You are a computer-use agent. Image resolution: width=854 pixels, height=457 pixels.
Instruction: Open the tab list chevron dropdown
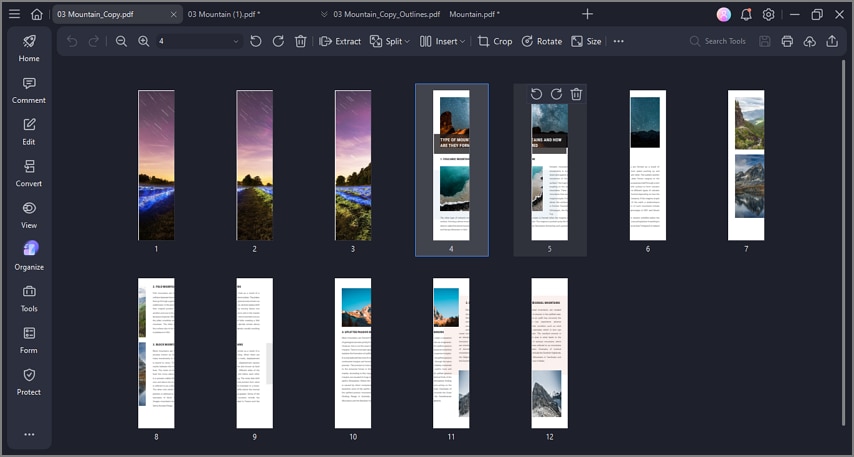324,14
